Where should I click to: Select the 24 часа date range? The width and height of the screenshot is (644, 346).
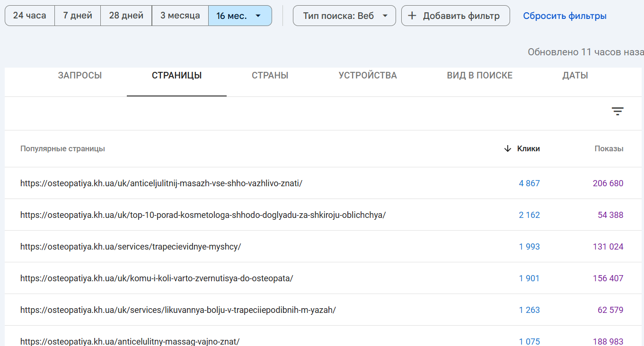30,16
